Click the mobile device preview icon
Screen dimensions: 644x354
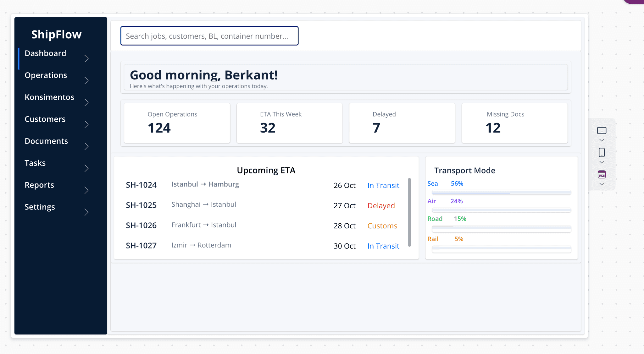602,153
